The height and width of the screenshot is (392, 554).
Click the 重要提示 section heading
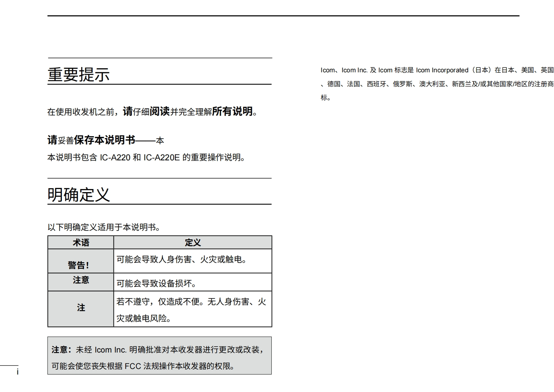click(79, 74)
